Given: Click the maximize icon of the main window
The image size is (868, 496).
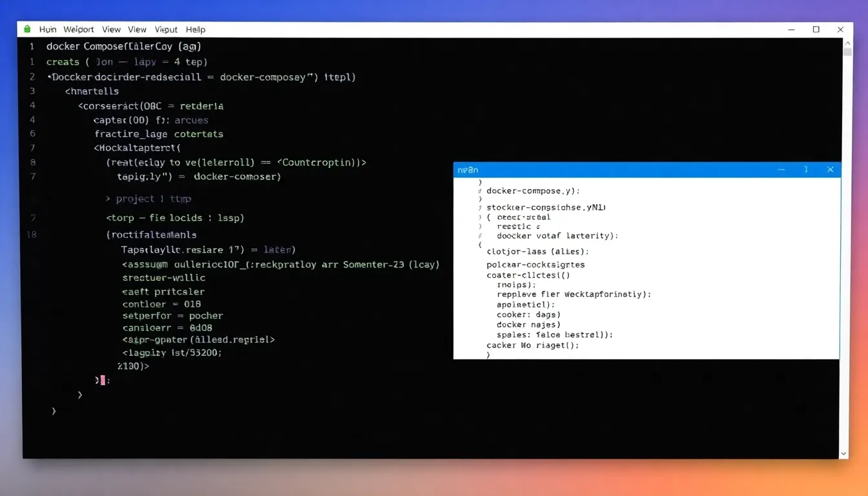Looking at the screenshot, I should (815, 29).
